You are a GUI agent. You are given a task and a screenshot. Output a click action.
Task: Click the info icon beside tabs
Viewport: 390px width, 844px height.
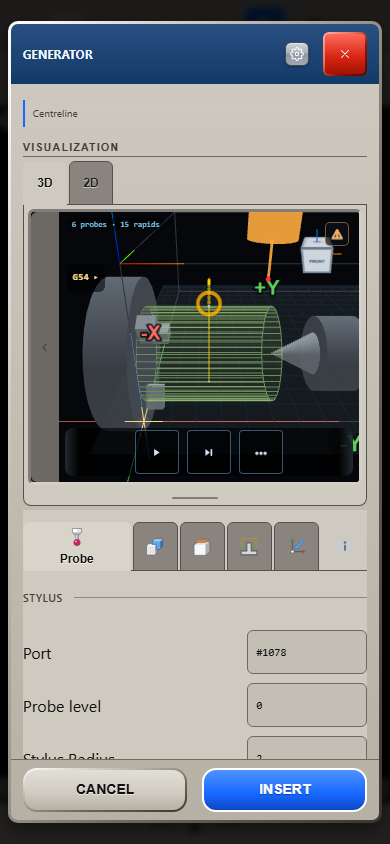[x=345, y=546]
